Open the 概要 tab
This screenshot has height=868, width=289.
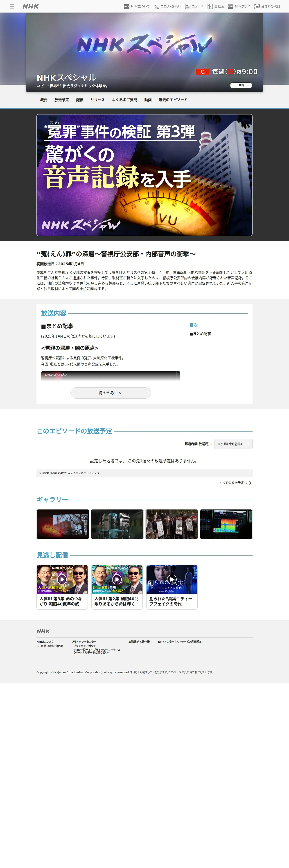click(x=44, y=100)
